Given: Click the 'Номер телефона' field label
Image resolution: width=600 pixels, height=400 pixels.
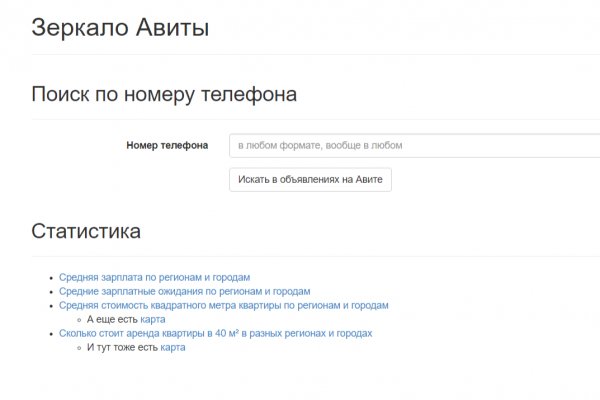Looking at the screenshot, I should 167,146.
